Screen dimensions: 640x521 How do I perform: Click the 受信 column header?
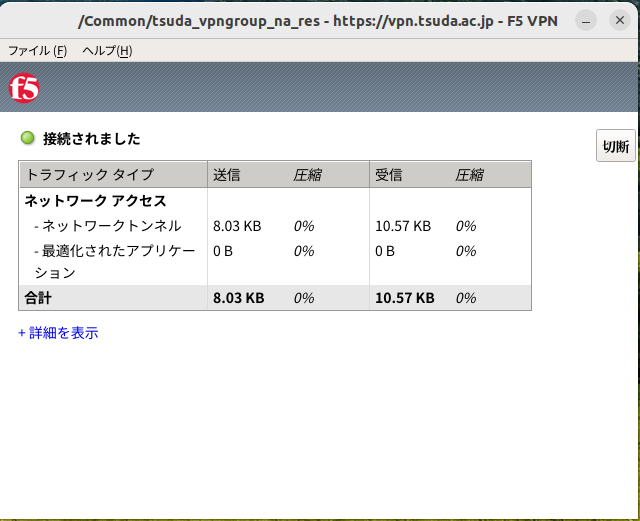[389, 174]
